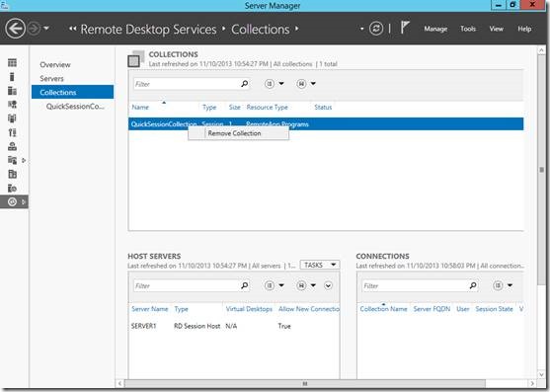The width and height of the screenshot is (550, 392).
Task: Select the SERVER1 host server row
Action: [x=234, y=326]
